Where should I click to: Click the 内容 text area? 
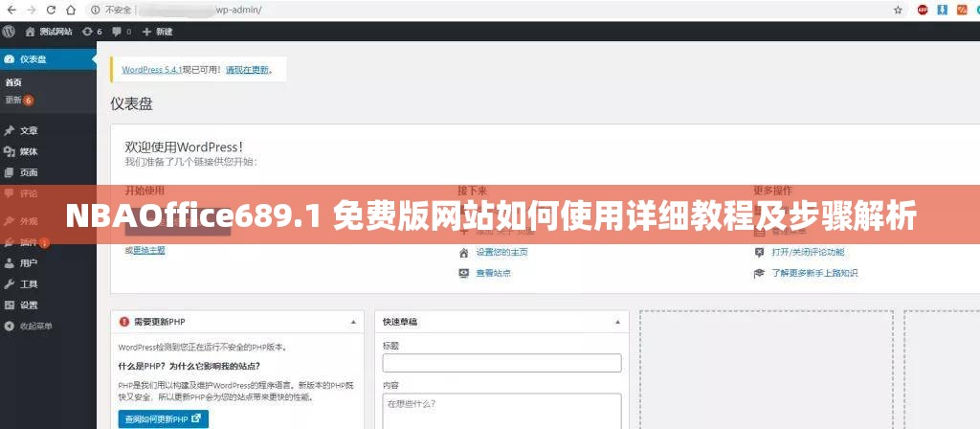(x=501, y=411)
